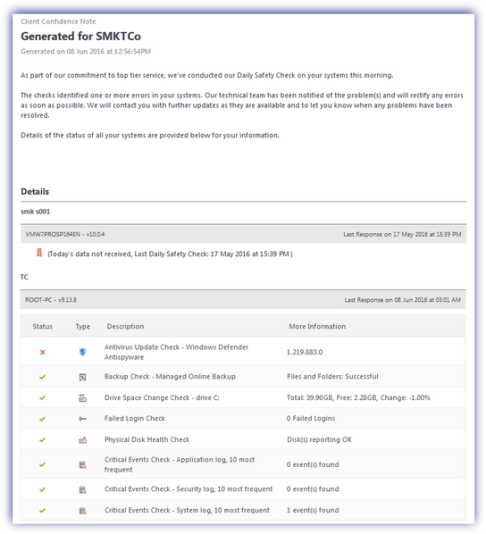Viewport: 486px width, 534px height.
Task: Click the Details section heading
Action: pyautogui.click(x=35, y=191)
